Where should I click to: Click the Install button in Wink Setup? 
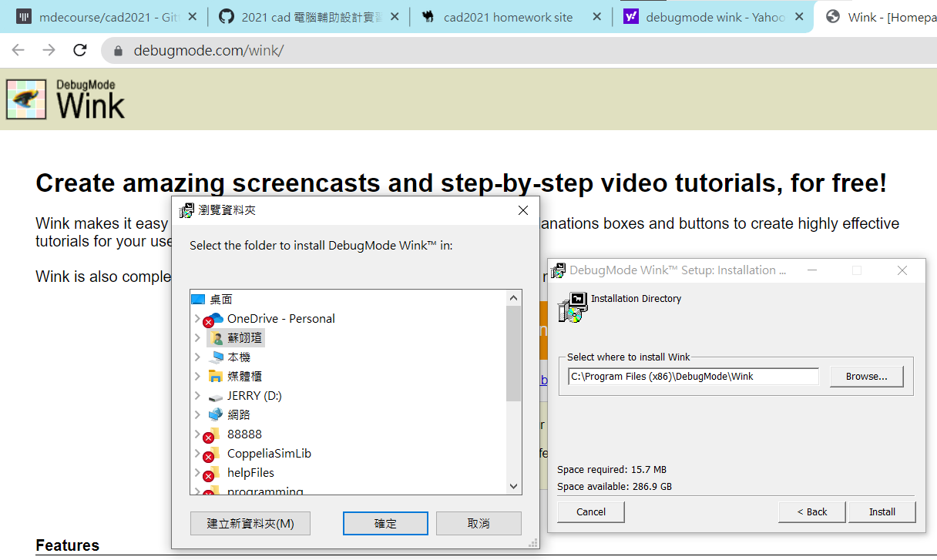coord(882,512)
